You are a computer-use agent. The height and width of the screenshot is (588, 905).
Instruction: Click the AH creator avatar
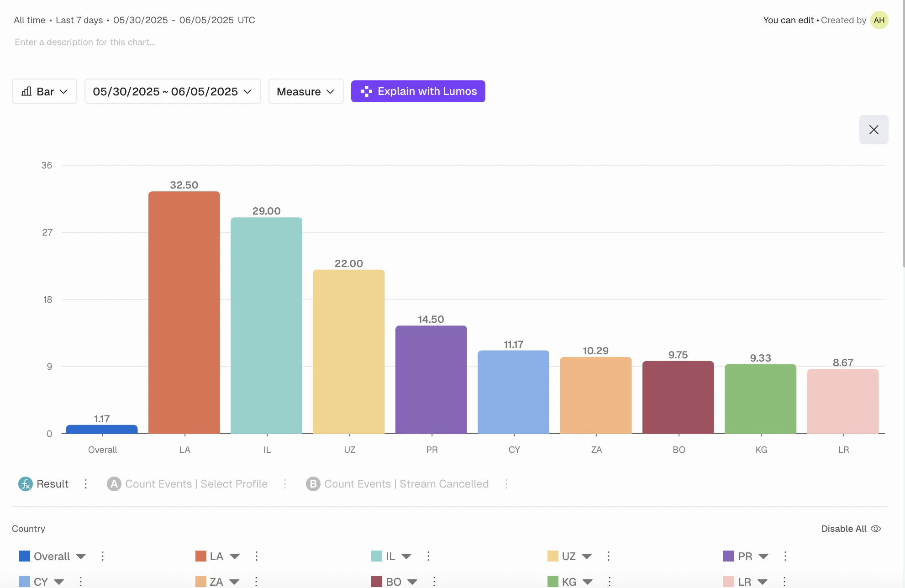[879, 20]
